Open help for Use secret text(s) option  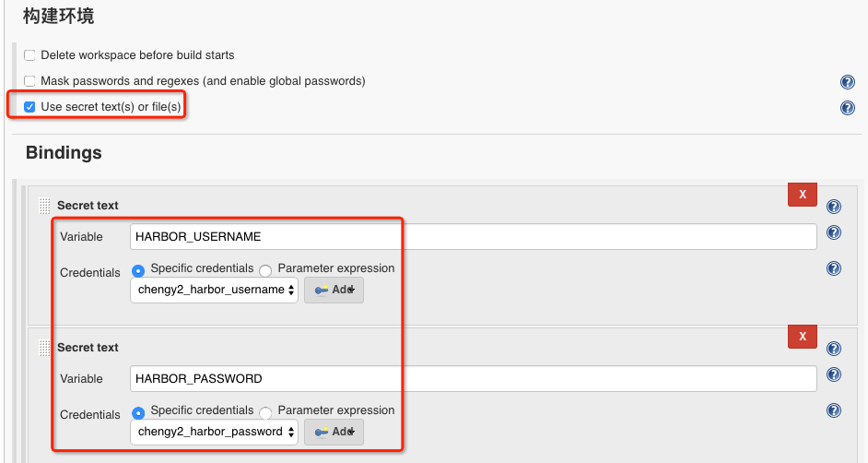pyautogui.click(x=847, y=108)
